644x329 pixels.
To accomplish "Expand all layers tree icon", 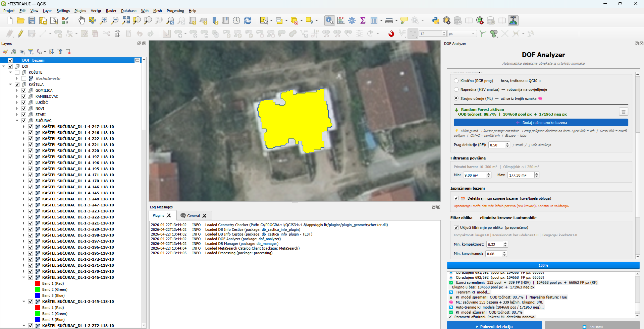I will point(51,52).
